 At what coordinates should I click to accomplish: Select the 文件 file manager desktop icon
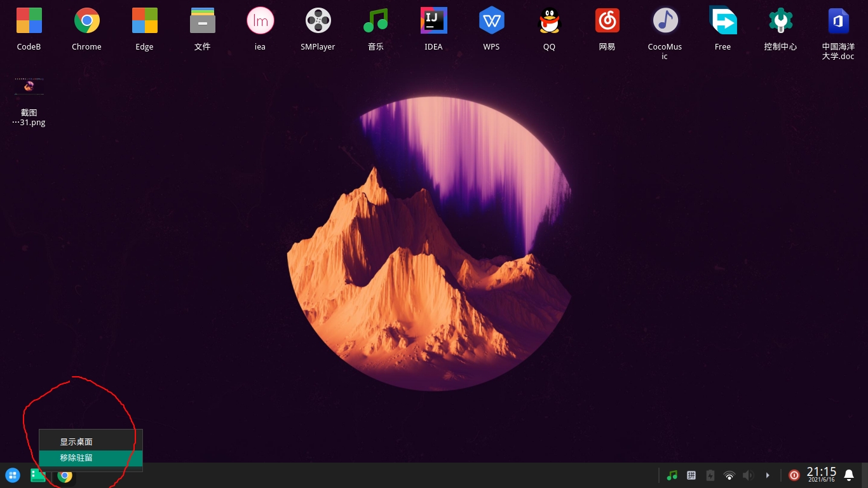click(x=202, y=21)
